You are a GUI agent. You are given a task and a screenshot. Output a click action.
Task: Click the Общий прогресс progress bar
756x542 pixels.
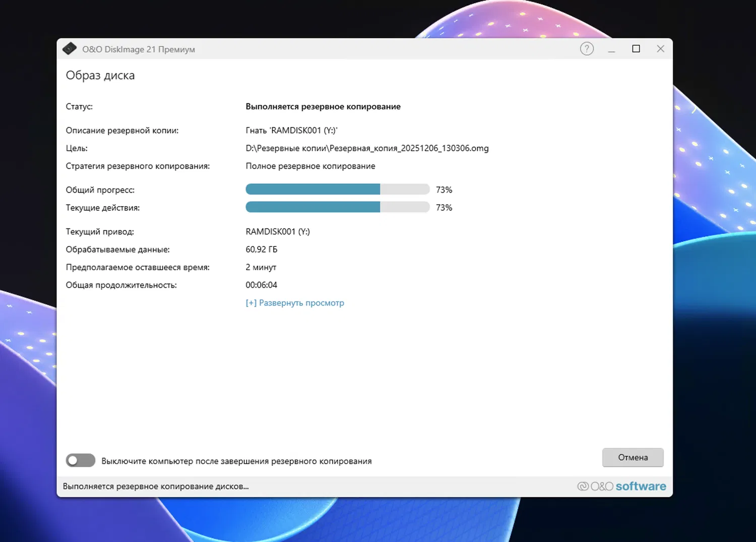tap(338, 190)
